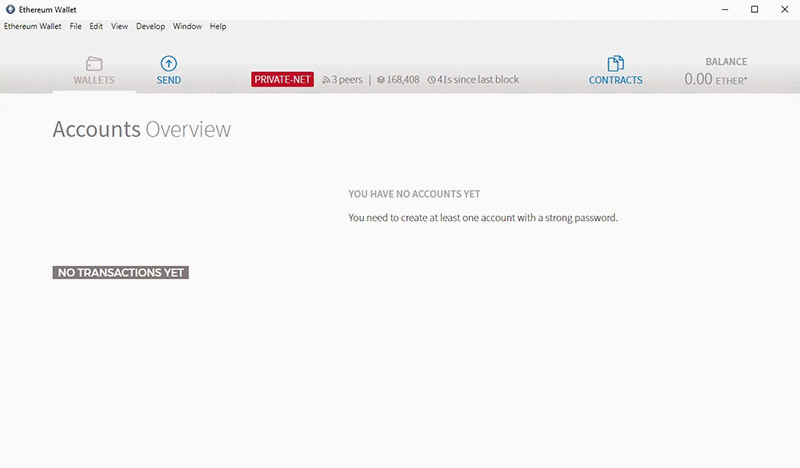Click the create account instruction text
Screen dimensions: 800x468
pyautogui.click(x=483, y=218)
